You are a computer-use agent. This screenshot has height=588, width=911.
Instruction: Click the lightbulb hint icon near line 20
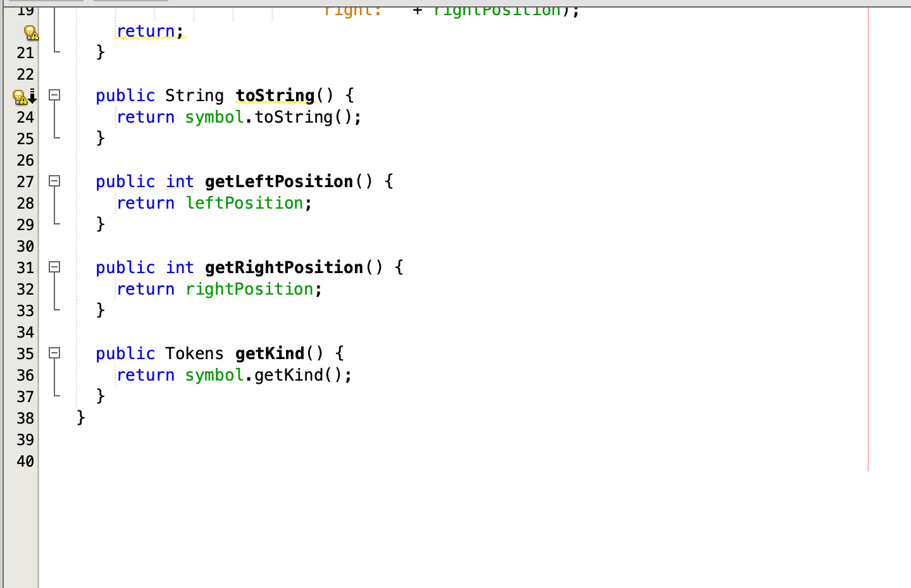(x=30, y=33)
